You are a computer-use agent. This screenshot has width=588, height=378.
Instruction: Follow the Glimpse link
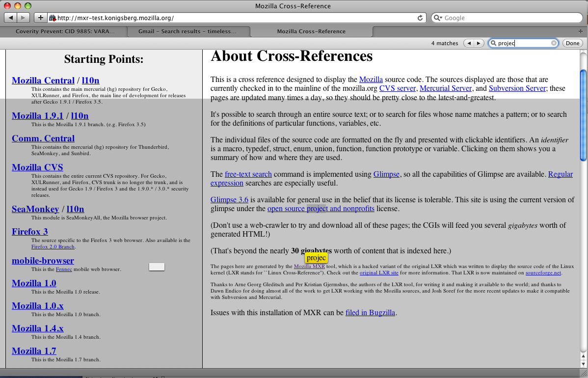[x=386, y=174]
